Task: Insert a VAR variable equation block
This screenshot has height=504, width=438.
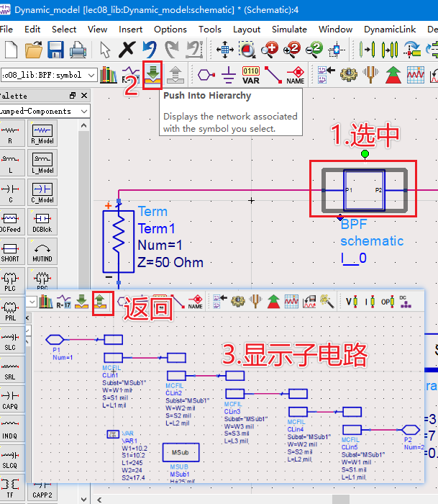Action: coord(251,75)
